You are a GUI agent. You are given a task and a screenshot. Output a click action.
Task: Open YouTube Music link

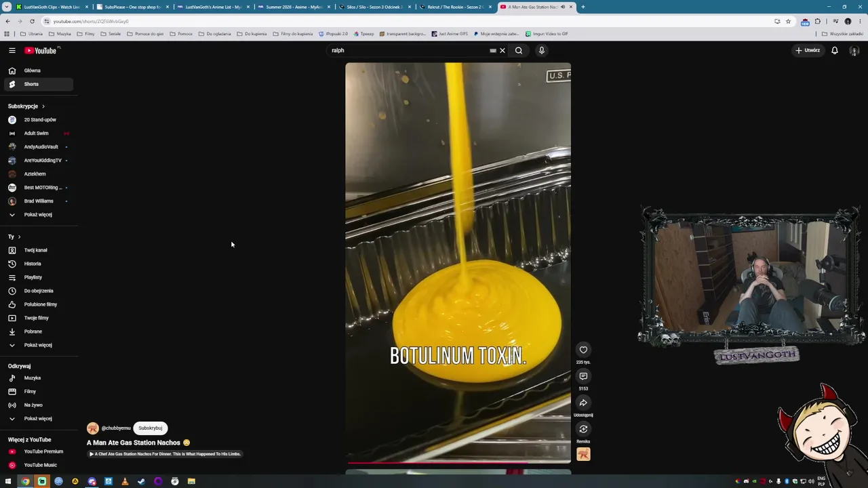(37, 465)
